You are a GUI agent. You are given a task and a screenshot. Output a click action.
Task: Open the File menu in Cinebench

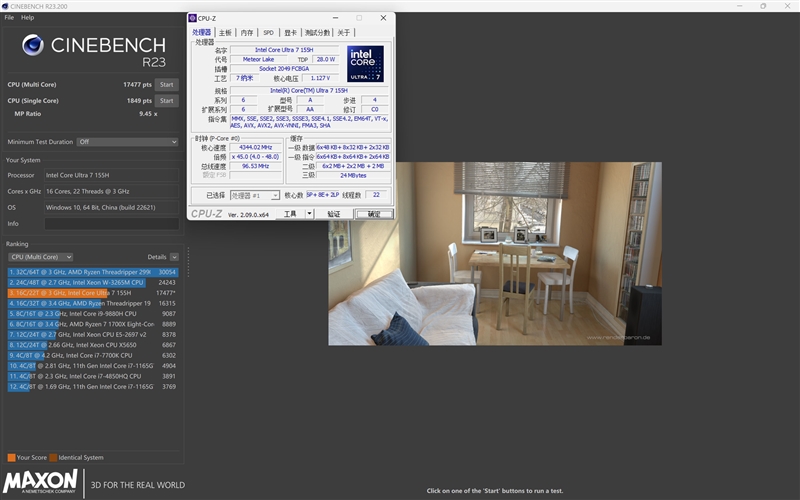[9, 17]
